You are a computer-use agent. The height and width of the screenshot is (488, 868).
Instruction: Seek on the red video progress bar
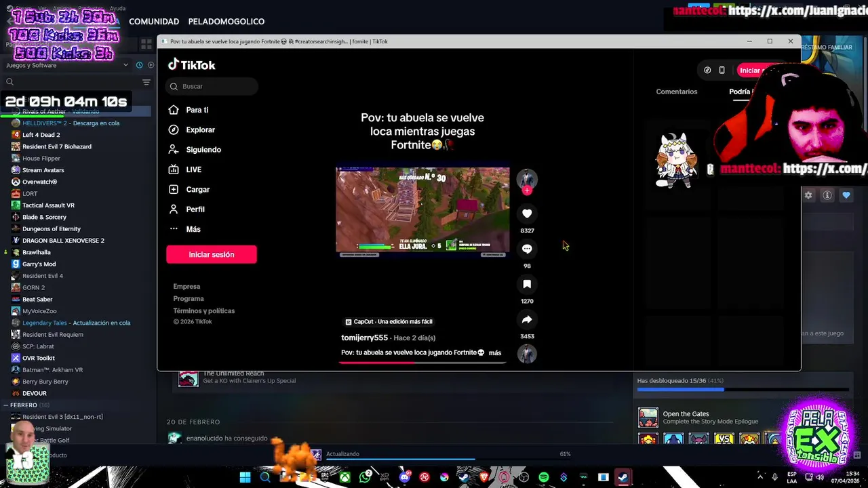422,362
